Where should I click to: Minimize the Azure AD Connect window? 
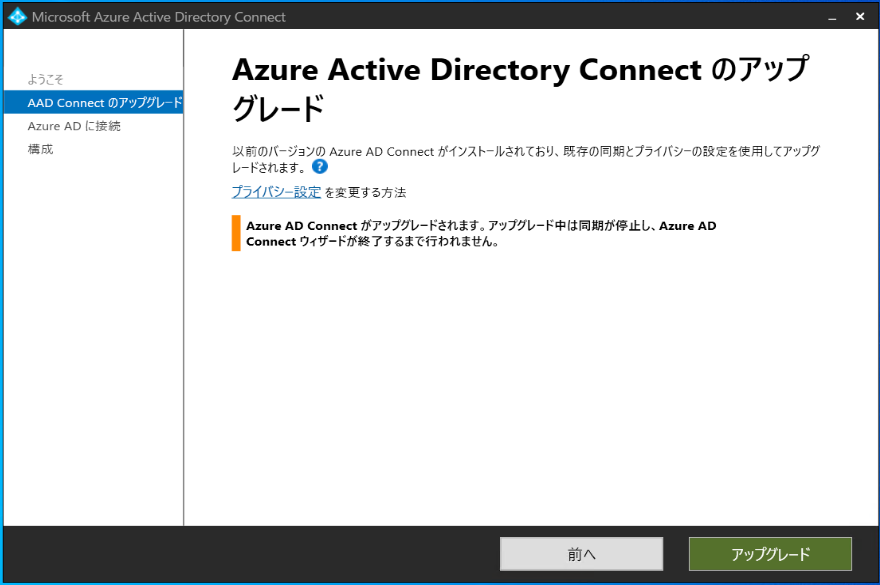tap(831, 17)
